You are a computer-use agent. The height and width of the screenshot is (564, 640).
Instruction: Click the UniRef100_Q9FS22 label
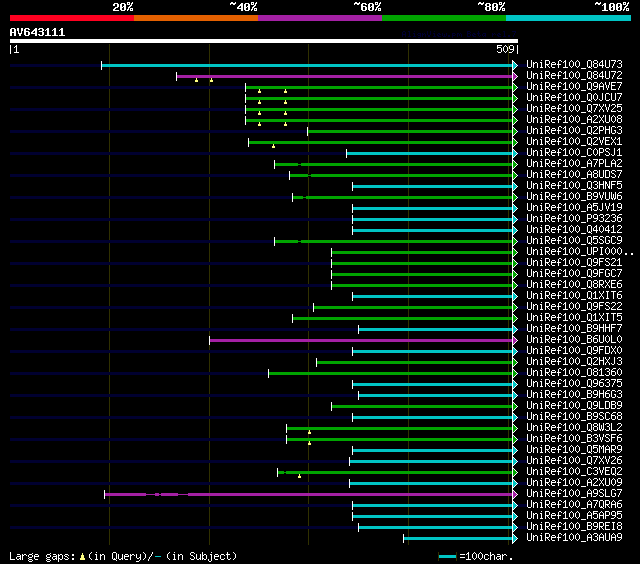574,307
